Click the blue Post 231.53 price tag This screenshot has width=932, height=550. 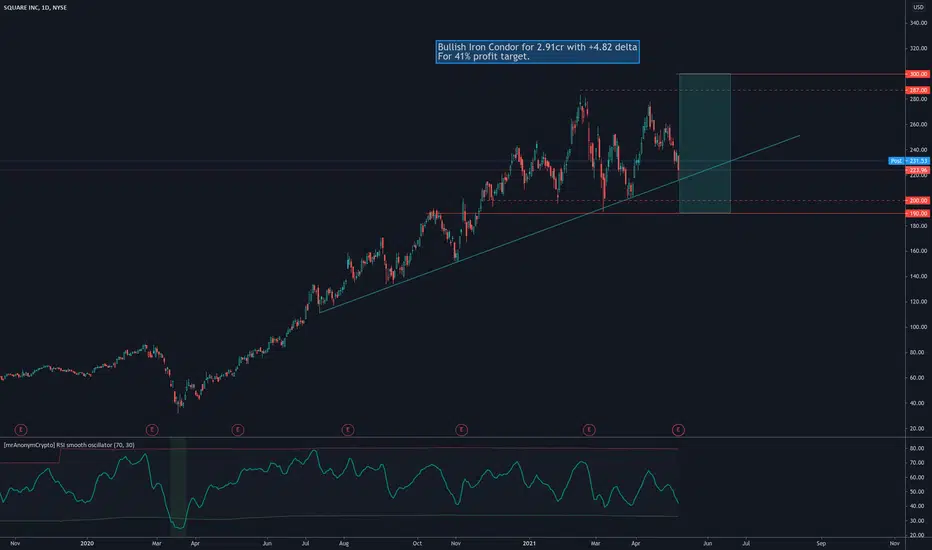click(909, 161)
